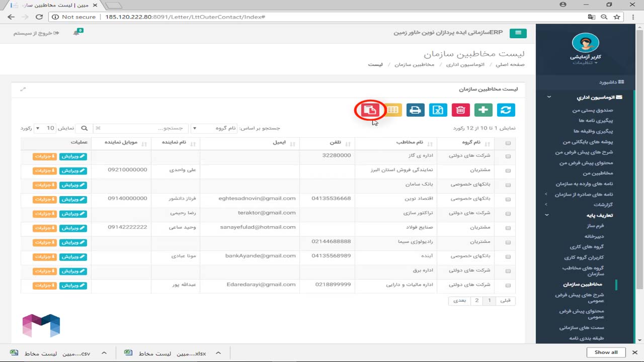
Task: Click صفحه اصلی breadcrumb link
Action: (510, 65)
